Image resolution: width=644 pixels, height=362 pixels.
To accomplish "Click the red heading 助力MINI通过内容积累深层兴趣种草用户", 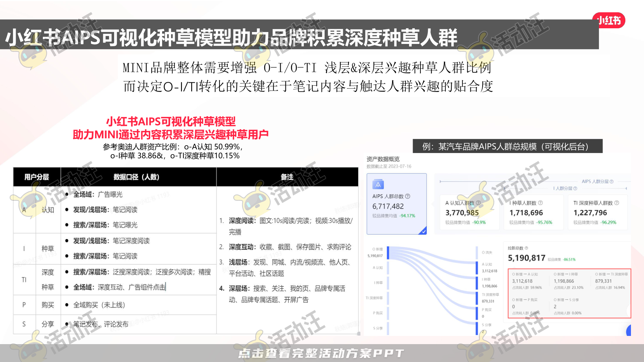I will (x=171, y=134).
